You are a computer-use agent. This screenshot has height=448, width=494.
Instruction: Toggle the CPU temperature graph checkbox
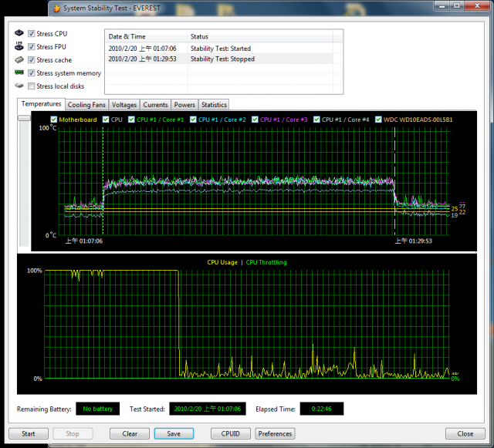pos(106,120)
